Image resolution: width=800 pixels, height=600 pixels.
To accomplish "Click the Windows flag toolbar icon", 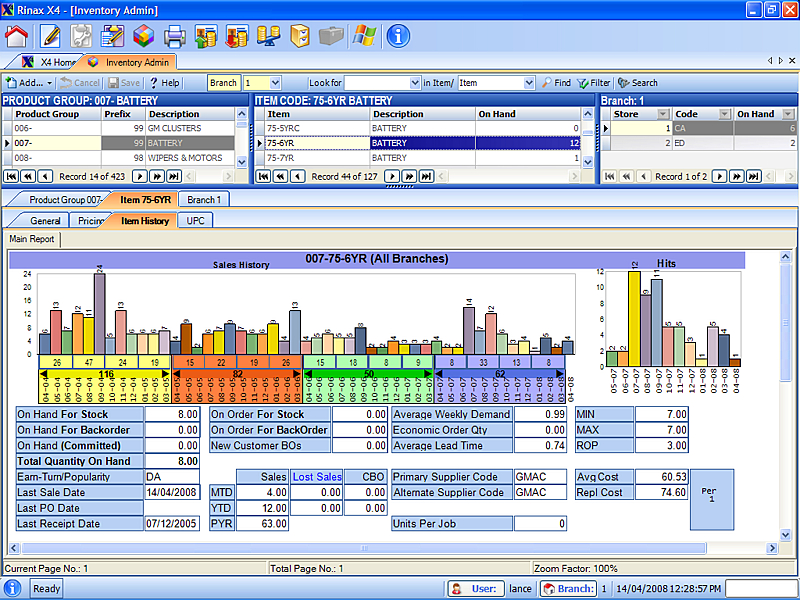I will tap(364, 37).
